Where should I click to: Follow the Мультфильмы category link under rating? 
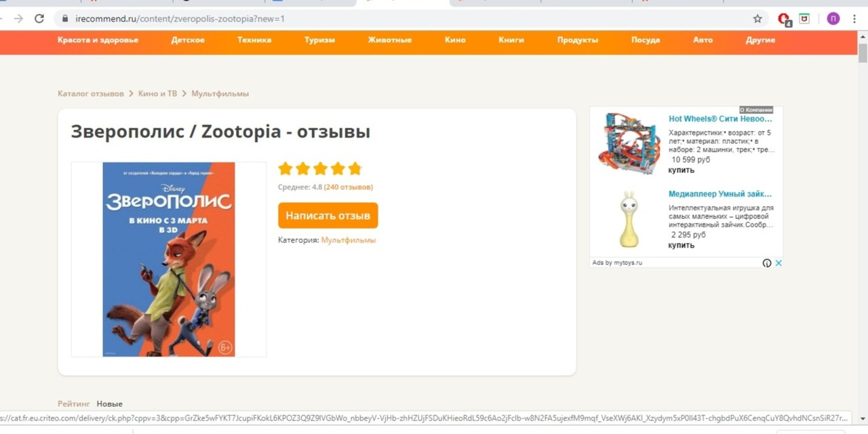348,240
